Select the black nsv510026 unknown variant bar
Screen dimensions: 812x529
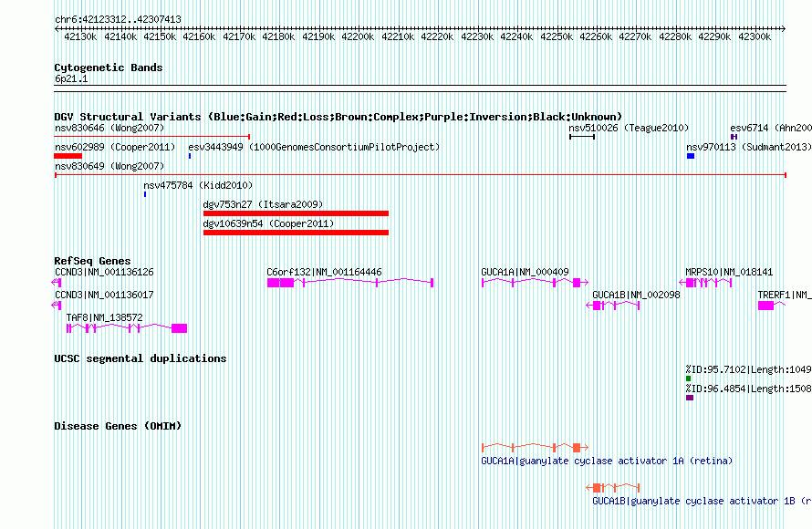click(x=582, y=137)
